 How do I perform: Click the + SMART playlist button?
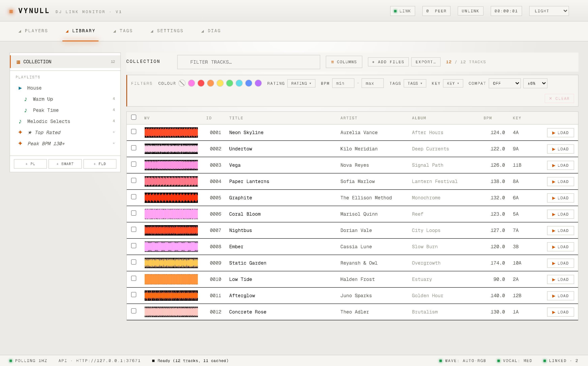click(65, 164)
